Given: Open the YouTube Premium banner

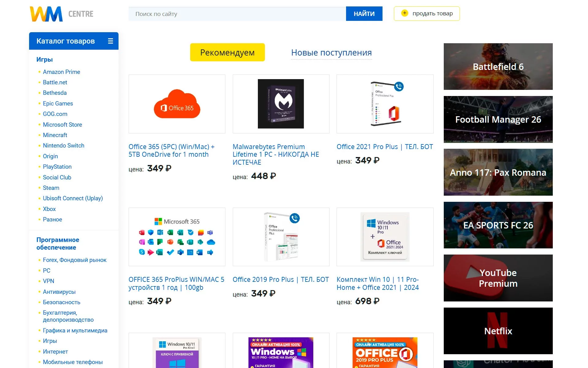Looking at the screenshot, I should [x=498, y=278].
